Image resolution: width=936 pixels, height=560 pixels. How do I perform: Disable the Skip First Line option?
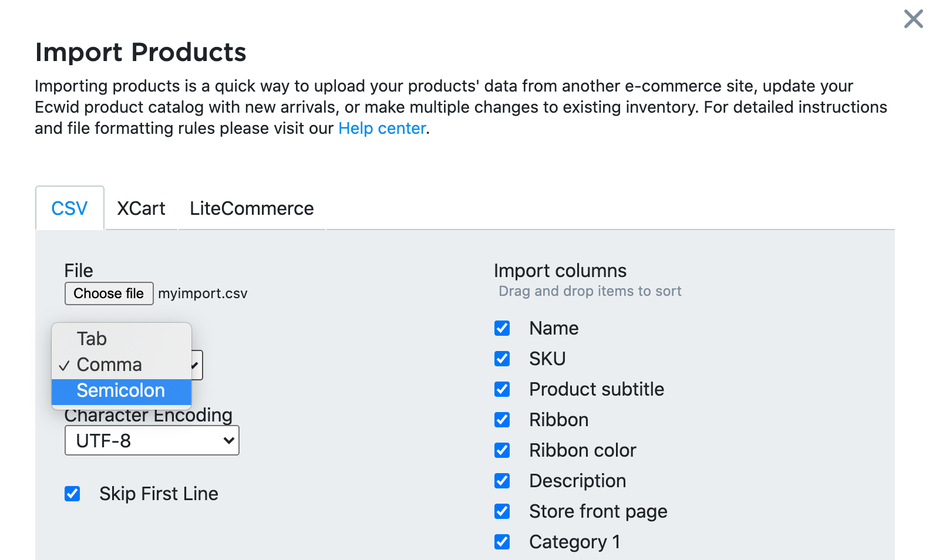point(72,494)
